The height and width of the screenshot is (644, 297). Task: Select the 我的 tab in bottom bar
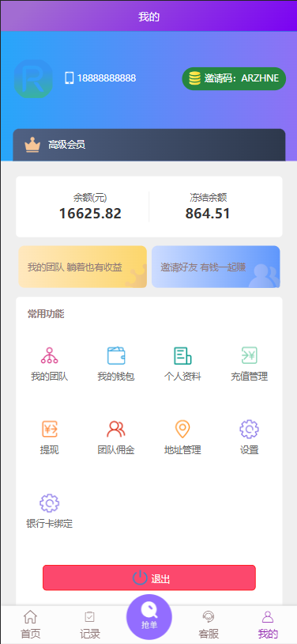tap(268, 625)
